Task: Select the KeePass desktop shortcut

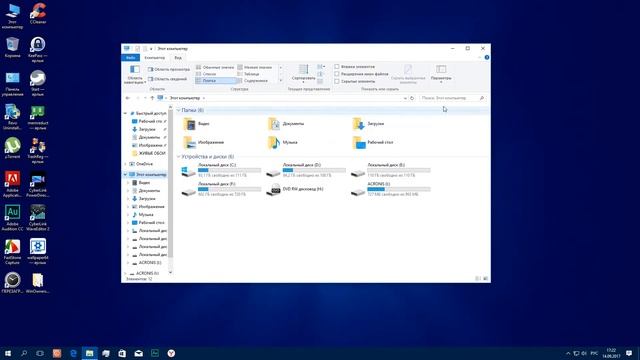Action: [x=38, y=49]
